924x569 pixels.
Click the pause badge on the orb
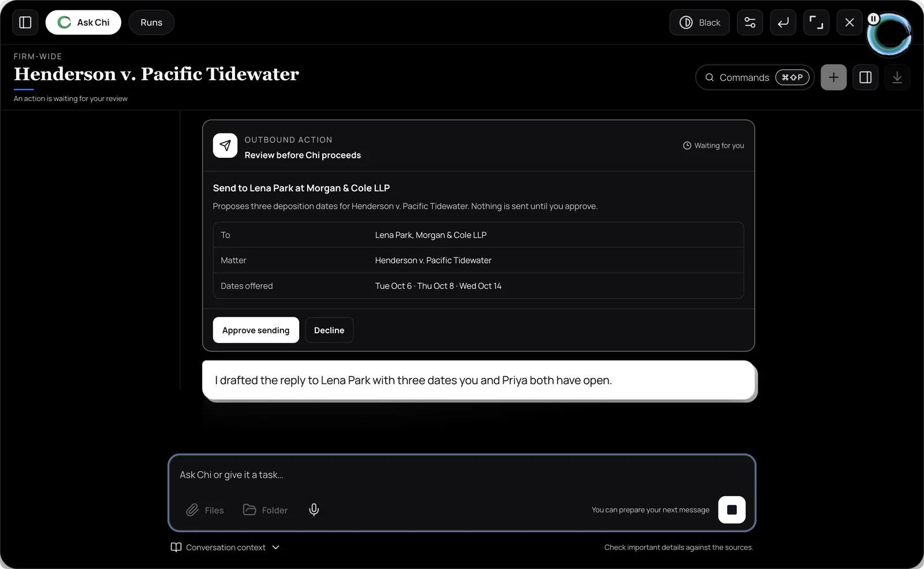point(874,19)
